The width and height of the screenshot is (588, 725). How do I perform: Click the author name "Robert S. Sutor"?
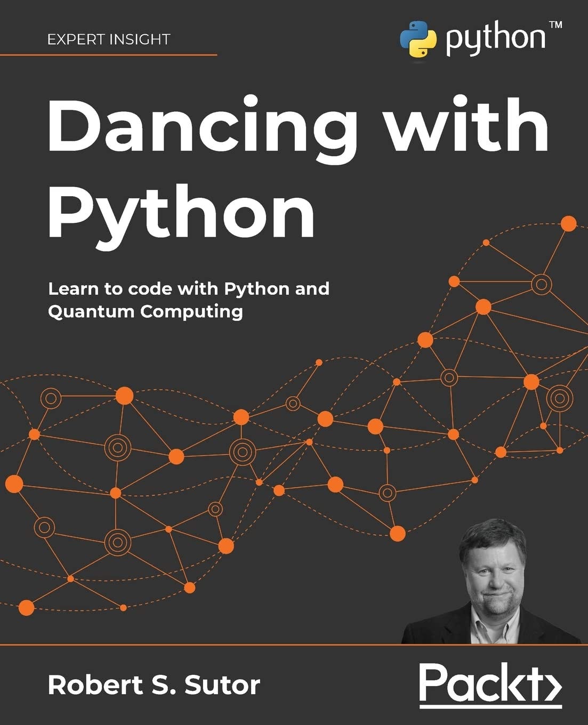pos(154,685)
